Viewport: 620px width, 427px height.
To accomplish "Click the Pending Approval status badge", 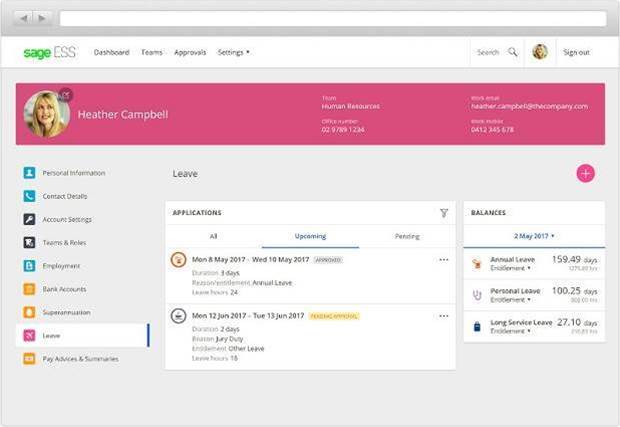I will pyautogui.click(x=334, y=316).
